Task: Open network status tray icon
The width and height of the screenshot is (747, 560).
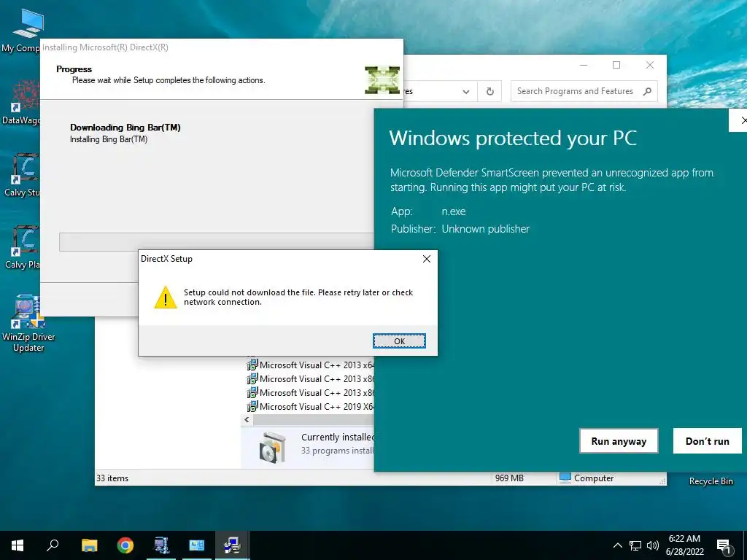Action: 635,545
